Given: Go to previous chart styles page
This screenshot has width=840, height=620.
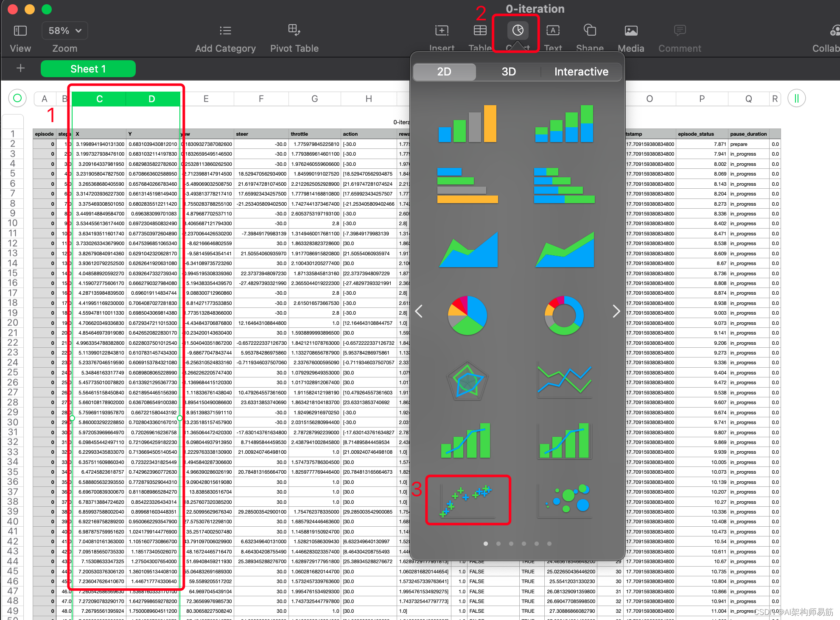Looking at the screenshot, I should pos(419,311).
